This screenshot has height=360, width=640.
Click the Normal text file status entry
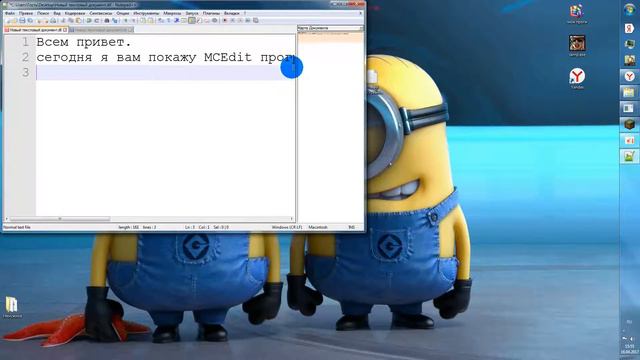pos(17,227)
